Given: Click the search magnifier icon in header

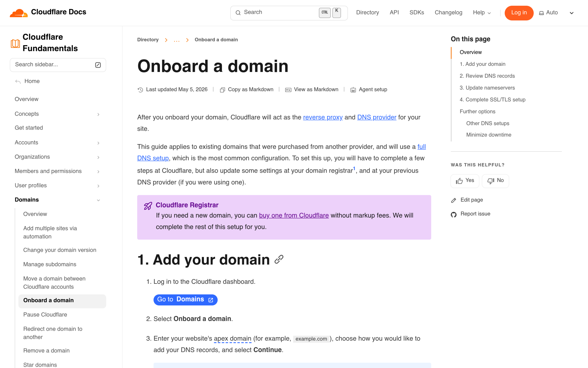Looking at the screenshot, I should pos(238,13).
